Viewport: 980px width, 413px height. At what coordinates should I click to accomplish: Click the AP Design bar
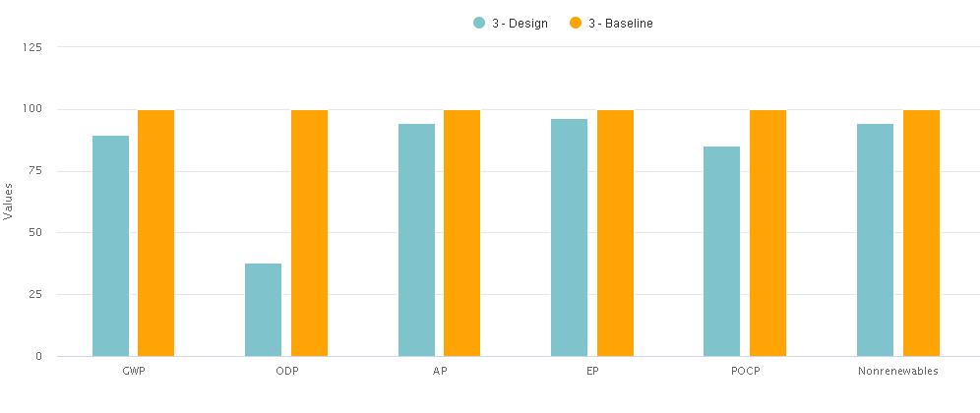(416, 240)
